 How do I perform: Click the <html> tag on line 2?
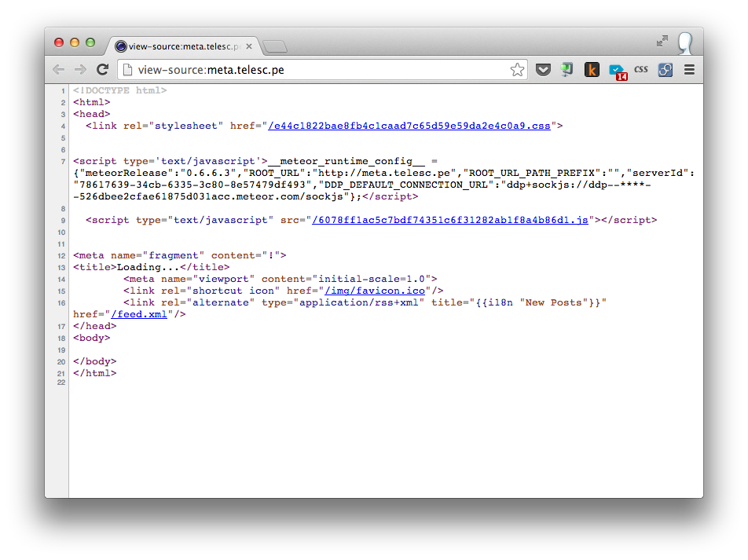coord(92,102)
